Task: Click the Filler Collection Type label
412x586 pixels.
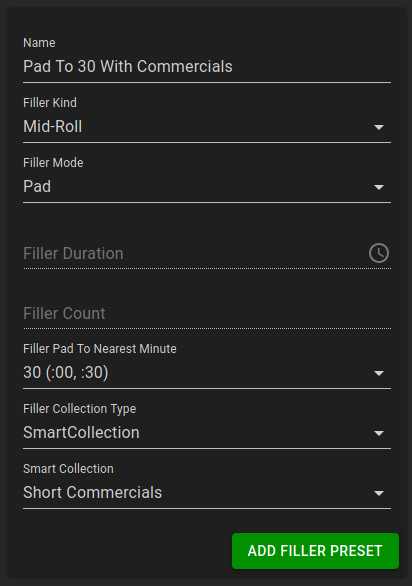Action: coord(79,409)
